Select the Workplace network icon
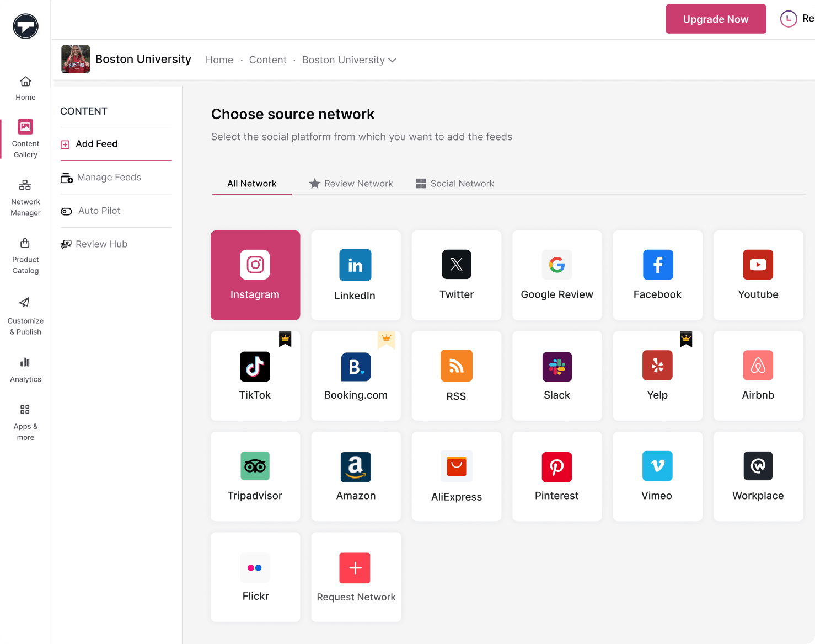815x644 pixels. pos(758,466)
